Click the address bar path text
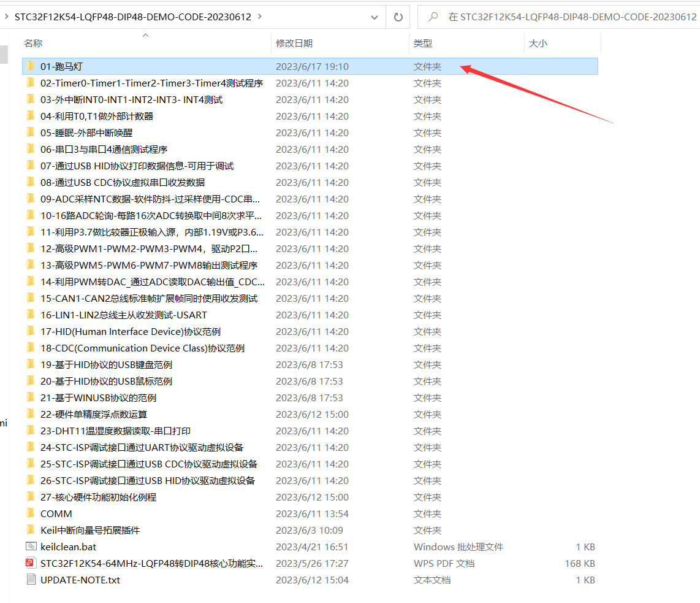The height and width of the screenshot is (603, 700). click(x=132, y=17)
